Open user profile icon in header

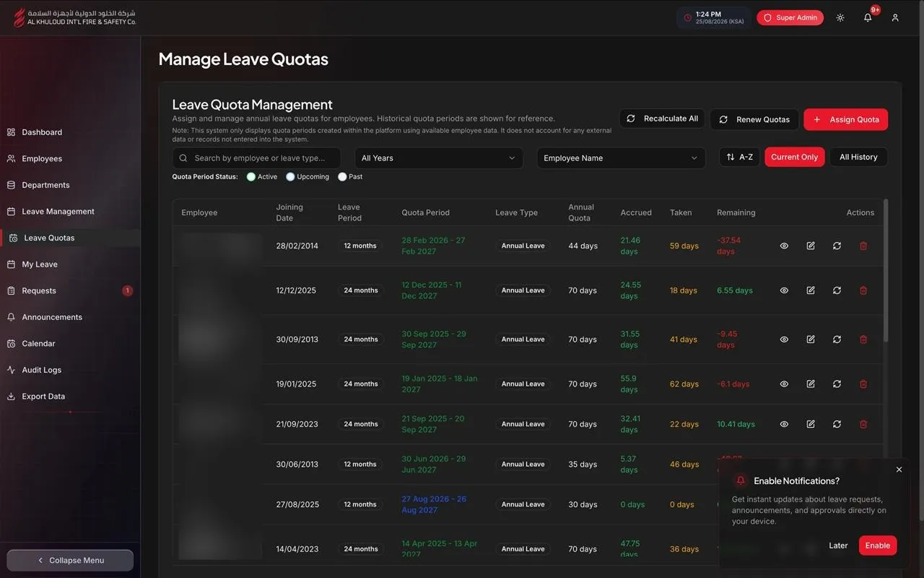[895, 17]
